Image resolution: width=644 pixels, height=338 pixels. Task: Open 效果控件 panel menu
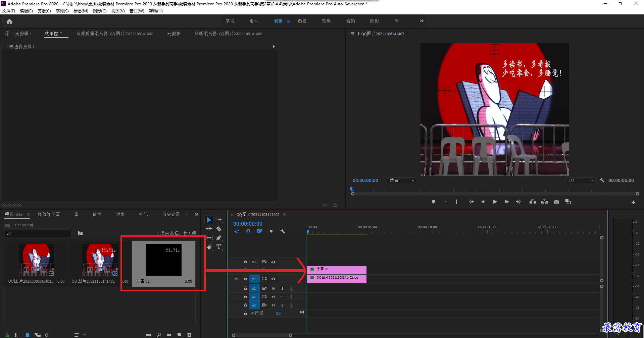(67, 34)
